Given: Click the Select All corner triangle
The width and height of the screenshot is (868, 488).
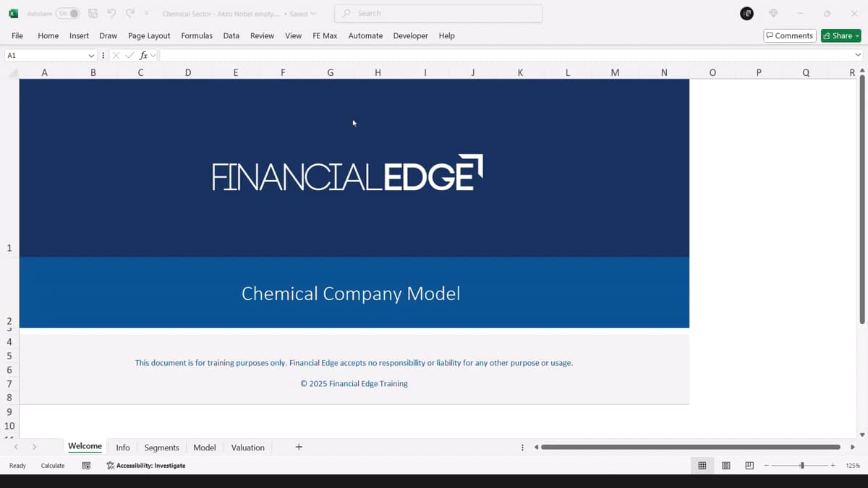Looking at the screenshot, I should 12,73.
